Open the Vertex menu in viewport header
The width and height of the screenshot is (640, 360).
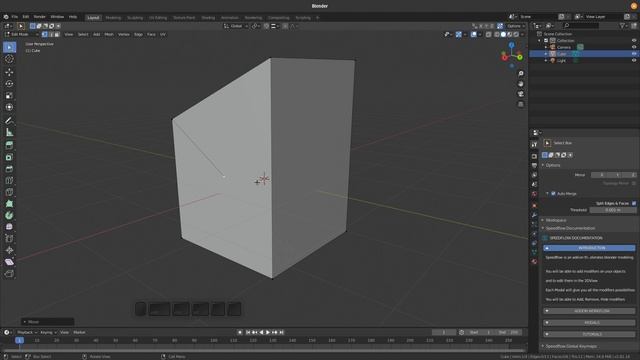(124, 35)
